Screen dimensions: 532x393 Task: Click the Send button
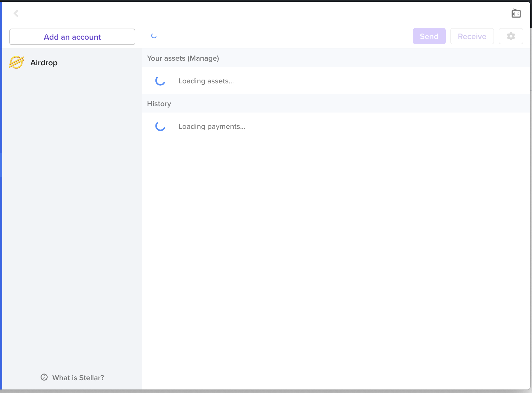[x=429, y=36]
